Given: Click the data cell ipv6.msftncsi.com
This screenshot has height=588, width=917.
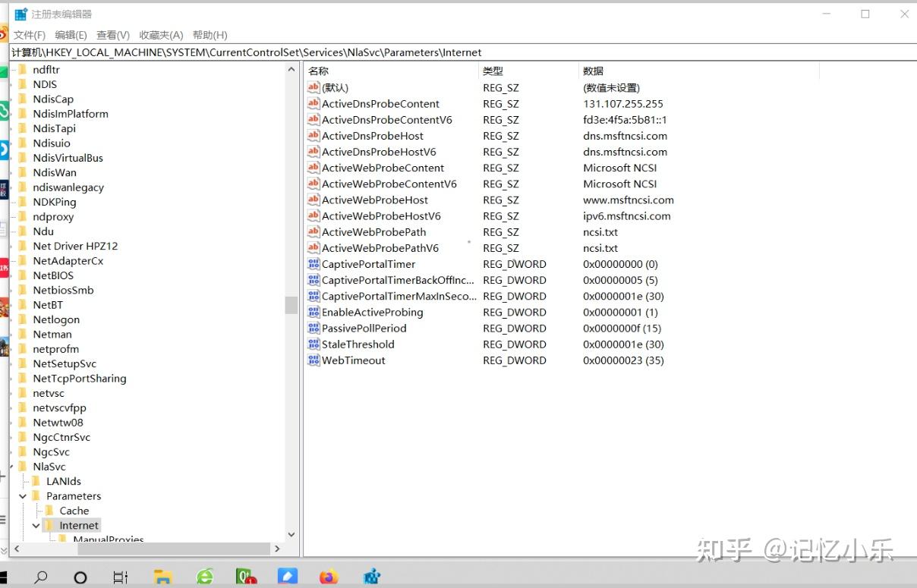Looking at the screenshot, I should coord(626,215).
